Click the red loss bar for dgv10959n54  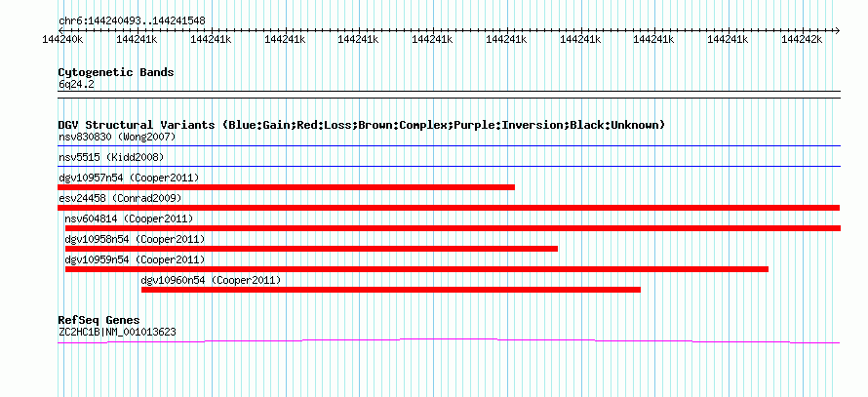coord(416,269)
